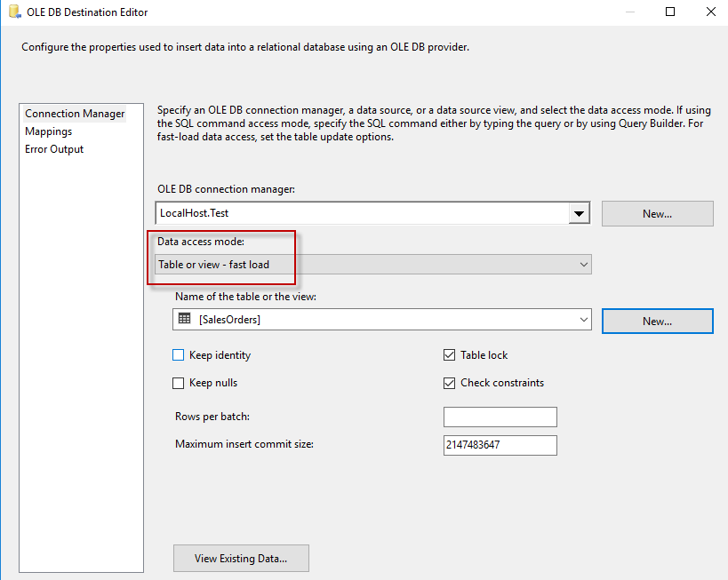Uncheck the Check constraints checkbox
The image size is (728, 580).
point(449,384)
